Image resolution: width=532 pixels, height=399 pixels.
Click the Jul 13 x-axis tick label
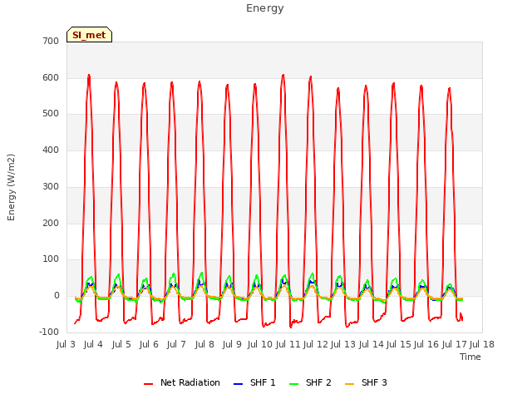tap(343, 344)
